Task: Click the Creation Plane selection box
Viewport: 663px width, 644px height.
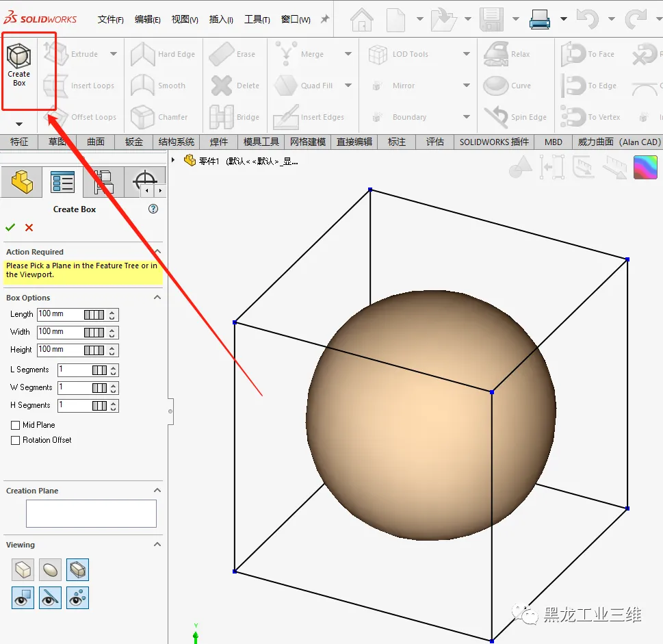Action: (x=91, y=513)
